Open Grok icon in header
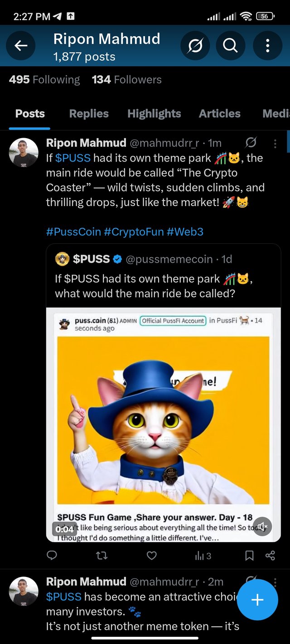This screenshot has height=644, width=290. pyautogui.click(x=195, y=45)
